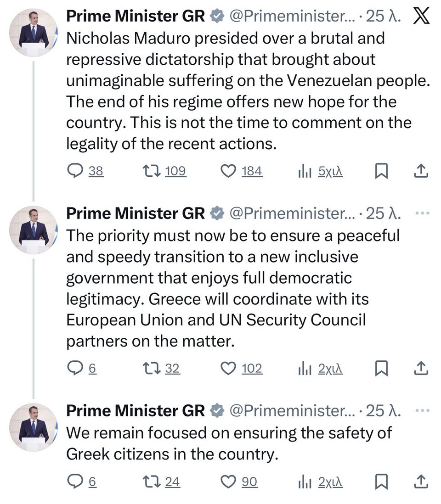
Task: Reply to the Nicholas Maduro tweet
Action: click(74, 171)
